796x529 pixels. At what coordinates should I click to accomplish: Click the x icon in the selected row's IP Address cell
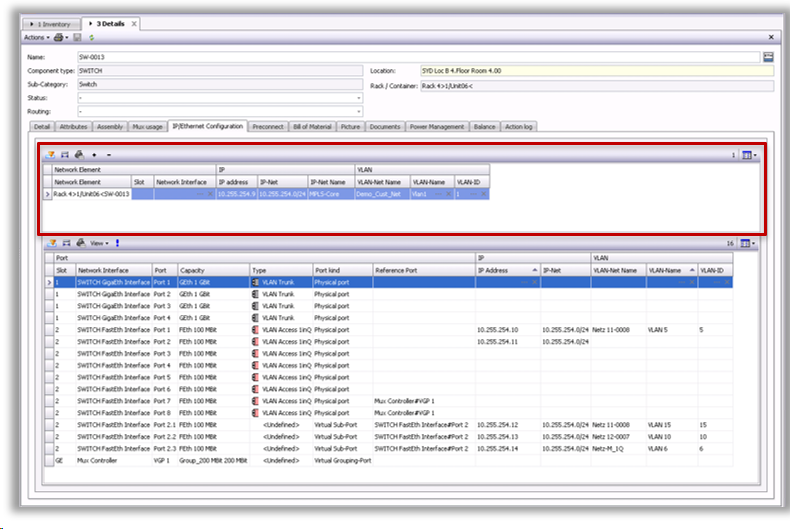click(x=535, y=282)
